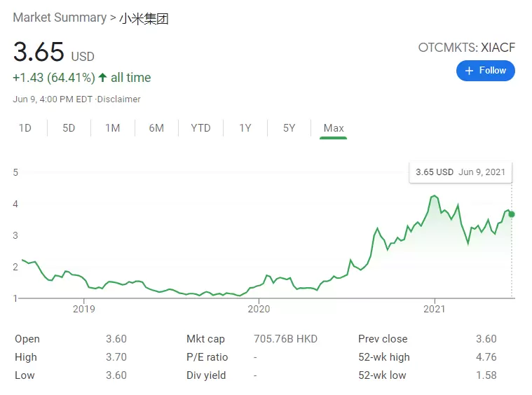The width and height of the screenshot is (532, 395).
Task: Select the 5D time range tab
Action: (69, 128)
